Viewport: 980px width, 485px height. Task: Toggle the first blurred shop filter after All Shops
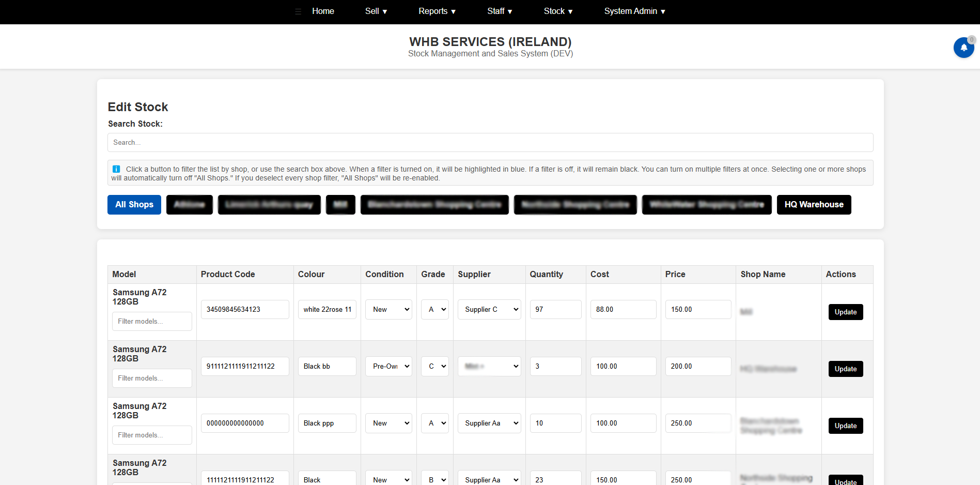click(190, 205)
